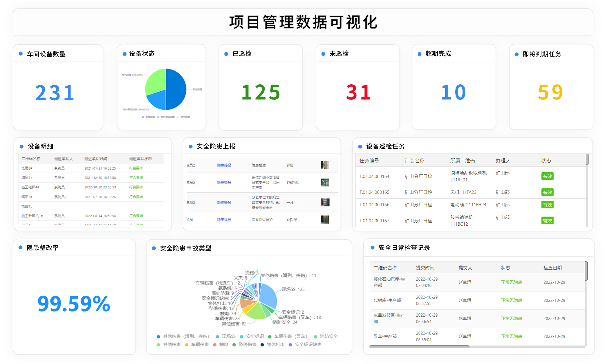Toggle 其他伤害（滑到、摔伤） legend series

[186, 336]
